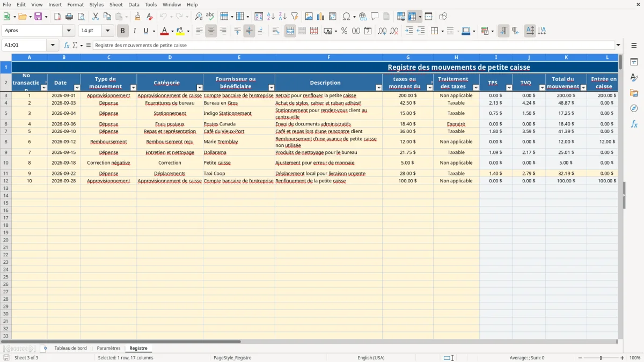Screen dimensions: 644x362
Task: Click the Select Function sigma button
Action: click(75, 46)
